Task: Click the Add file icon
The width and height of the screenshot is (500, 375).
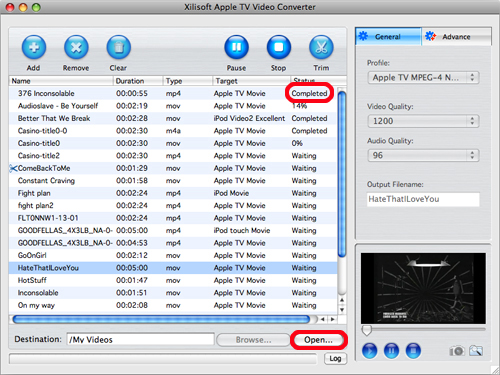Action: (34, 47)
